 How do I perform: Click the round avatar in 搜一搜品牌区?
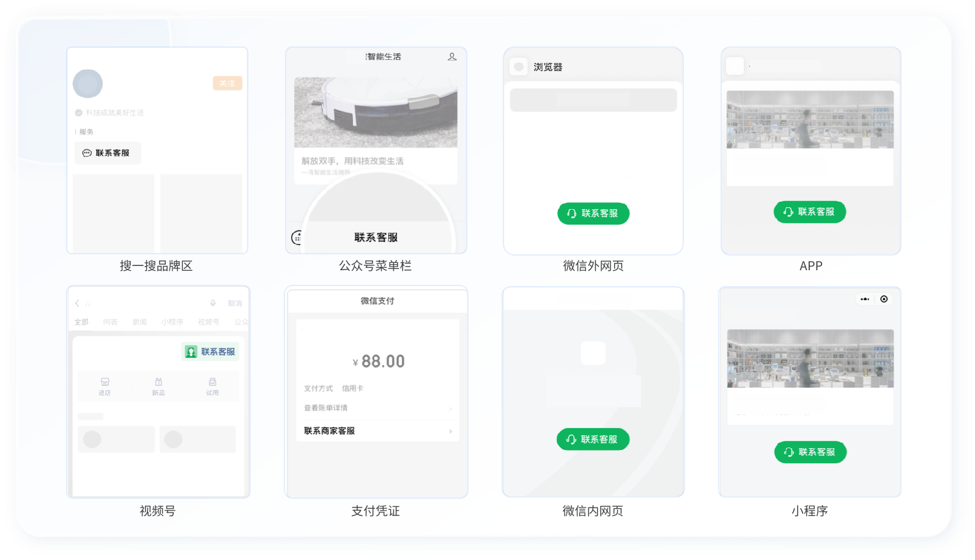tap(88, 84)
